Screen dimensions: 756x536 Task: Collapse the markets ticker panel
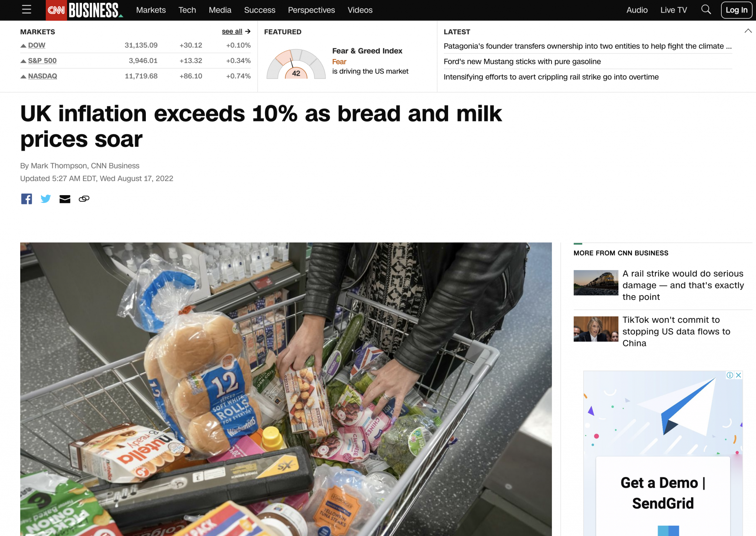point(748,31)
